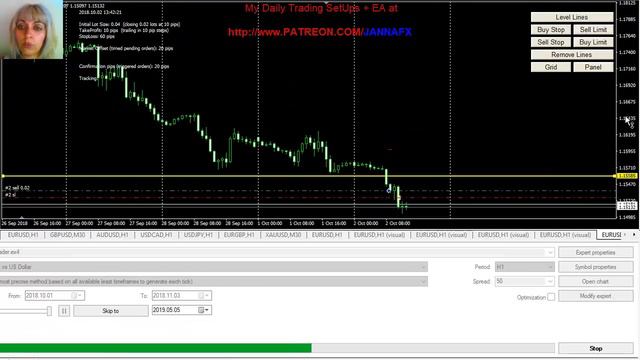Screen dimensions: 640x360
Task: Open calendar picker for Skip to date
Action: [x=204, y=310]
